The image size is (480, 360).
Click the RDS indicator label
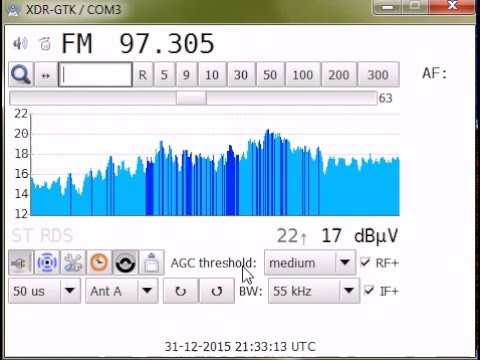[56, 236]
